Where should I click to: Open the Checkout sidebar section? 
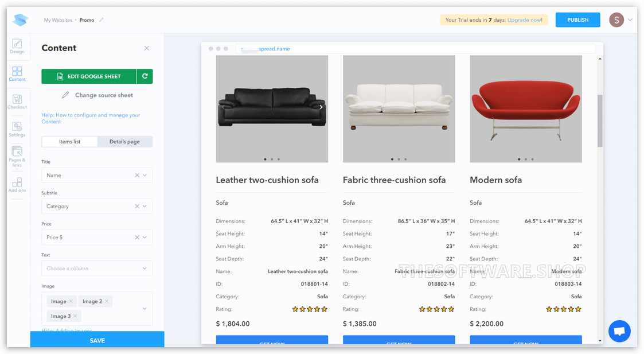[17, 102]
